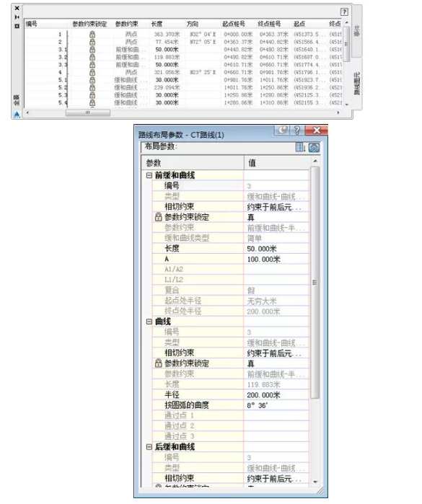Click the Autodesk logo at palette bottom
This screenshot has height=504, width=422.
click(17, 114)
